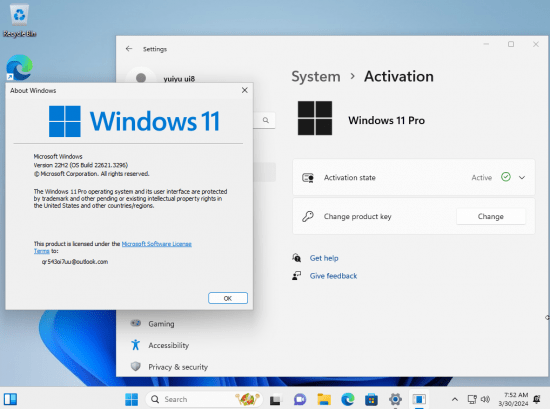Open the Settings gear on taskbar
Viewport: 550px width, 409px height.
tap(395, 400)
